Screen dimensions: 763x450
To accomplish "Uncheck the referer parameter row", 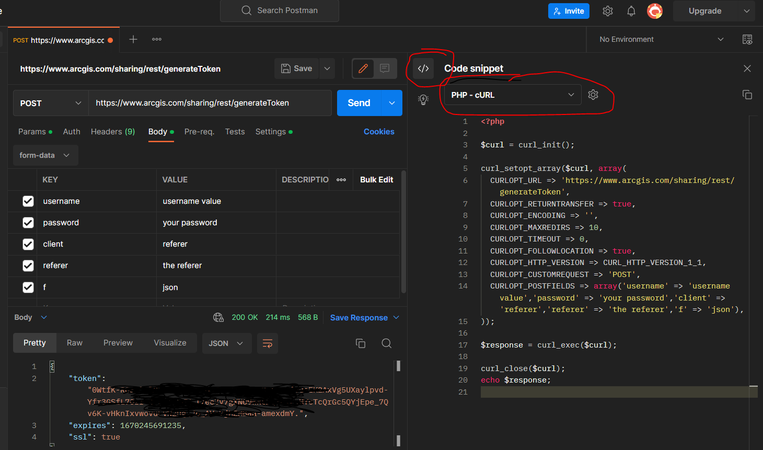I will pos(28,265).
